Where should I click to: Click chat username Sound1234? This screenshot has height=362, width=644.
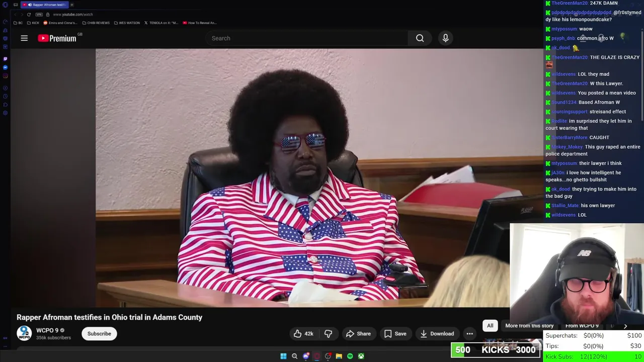click(x=563, y=102)
